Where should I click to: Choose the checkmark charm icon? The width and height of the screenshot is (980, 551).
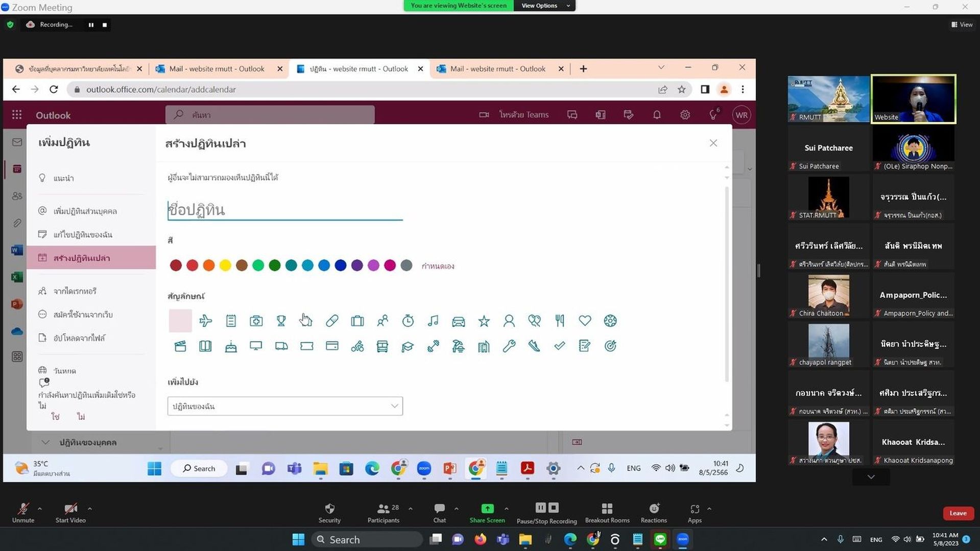click(560, 346)
